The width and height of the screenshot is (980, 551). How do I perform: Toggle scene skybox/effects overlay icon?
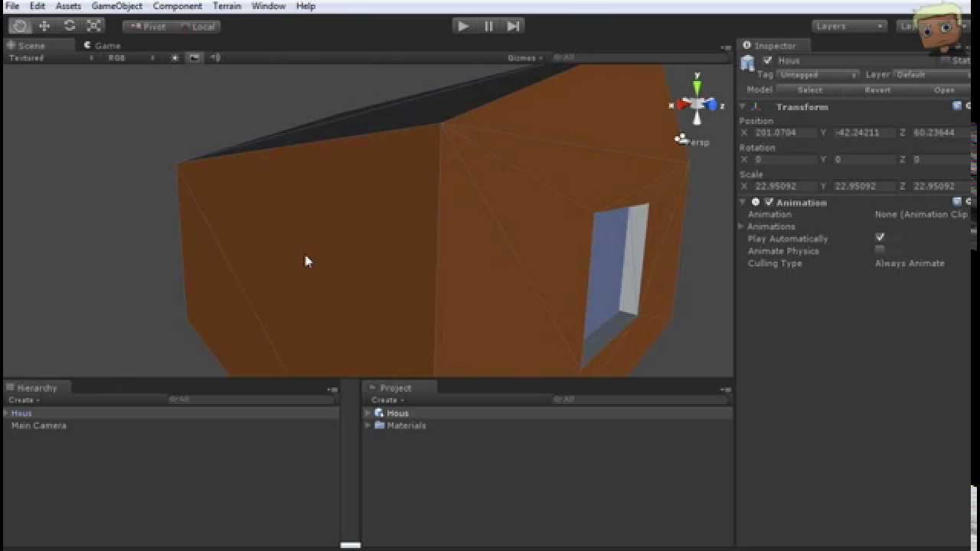click(194, 57)
